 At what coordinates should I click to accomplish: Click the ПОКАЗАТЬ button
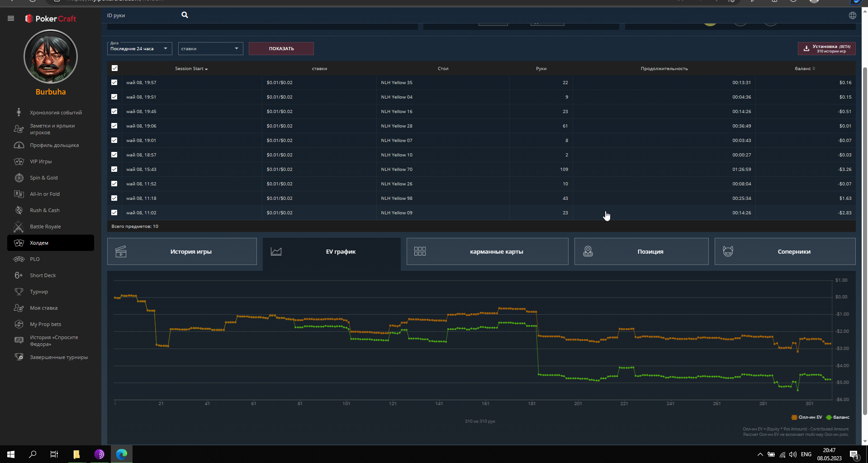coord(281,48)
